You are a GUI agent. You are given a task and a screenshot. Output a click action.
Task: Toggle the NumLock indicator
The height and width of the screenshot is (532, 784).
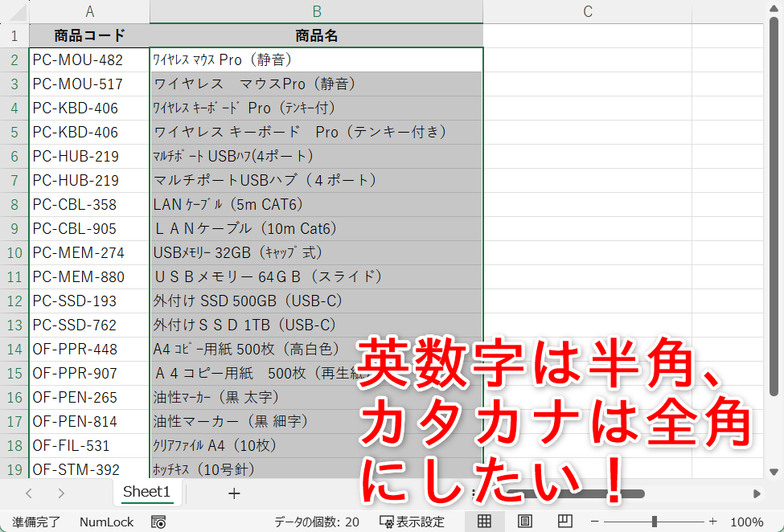(x=105, y=521)
